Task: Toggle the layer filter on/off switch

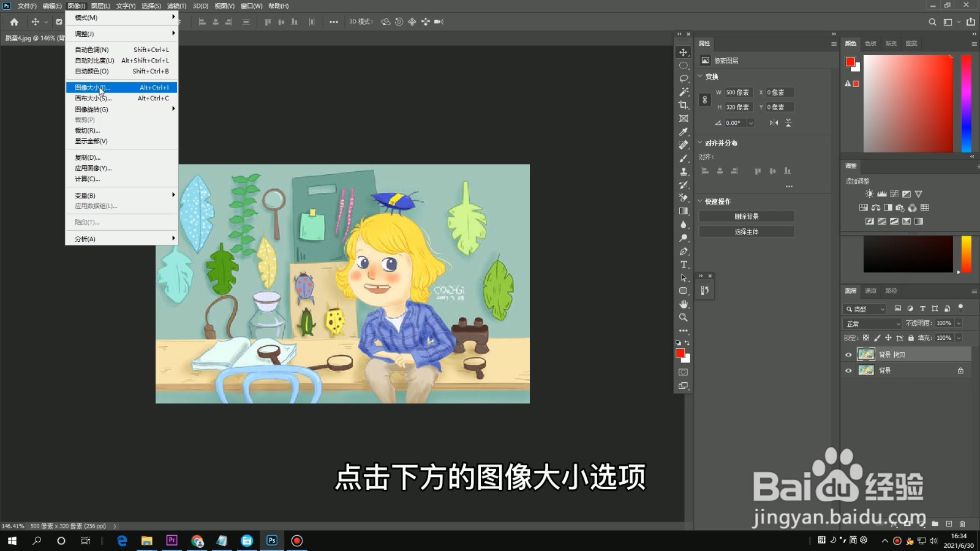Action: pos(960,308)
